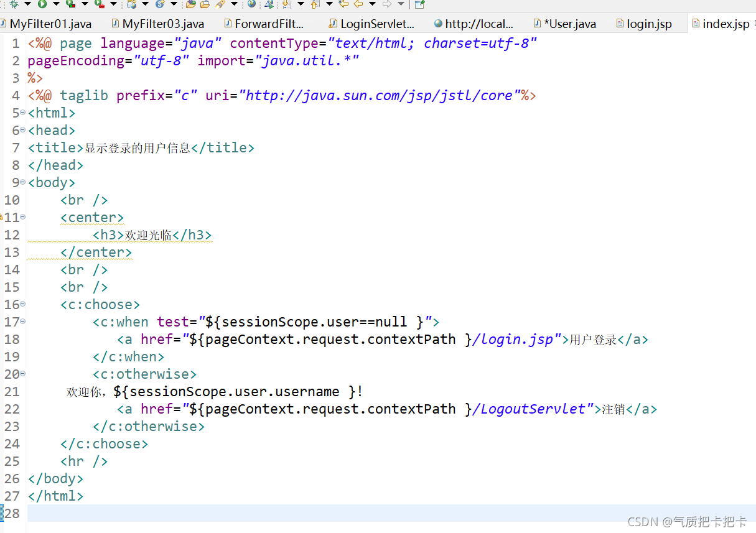Image resolution: width=756 pixels, height=533 pixels.
Task: Click the Last Edit Location icon
Action: click(x=343, y=4)
